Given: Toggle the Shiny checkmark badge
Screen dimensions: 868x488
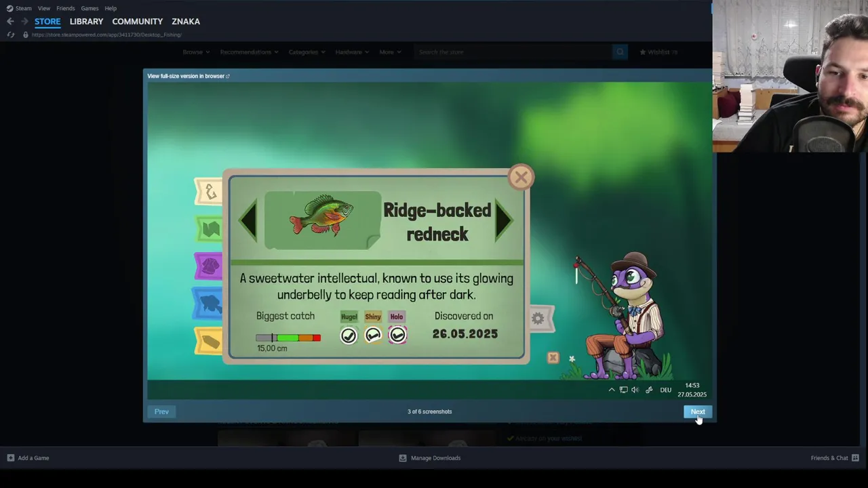Looking at the screenshot, I should pyautogui.click(x=373, y=335).
